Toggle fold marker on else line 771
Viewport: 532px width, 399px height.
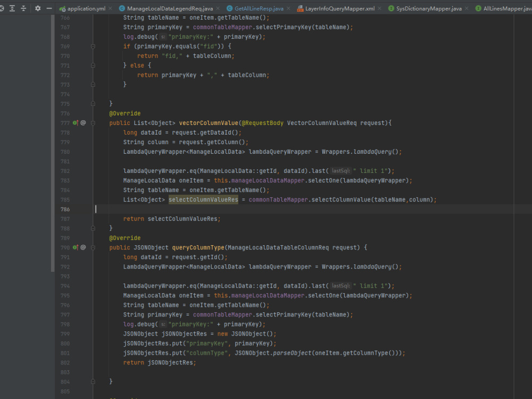coord(93,65)
